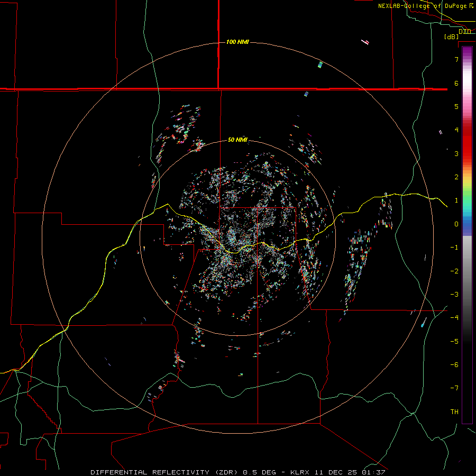This screenshot has width=476, height=476.
Task: Click the 100 NMI range ring label
Action: coord(237,42)
